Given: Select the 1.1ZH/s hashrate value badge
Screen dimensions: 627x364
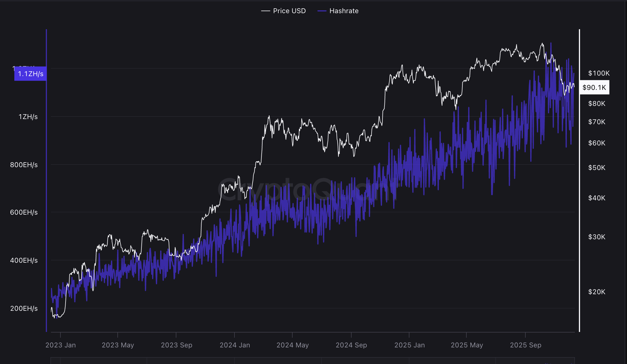Looking at the screenshot, I should pyautogui.click(x=30, y=74).
